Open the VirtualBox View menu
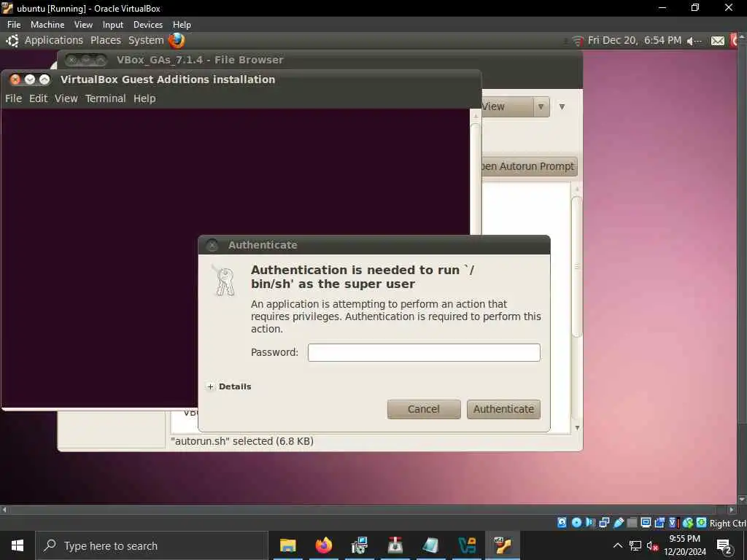Viewport: 747px width, 560px height. pyautogui.click(x=83, y=25)
